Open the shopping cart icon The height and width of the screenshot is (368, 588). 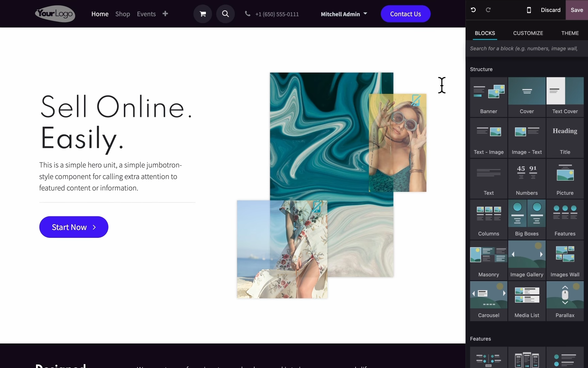203,14
